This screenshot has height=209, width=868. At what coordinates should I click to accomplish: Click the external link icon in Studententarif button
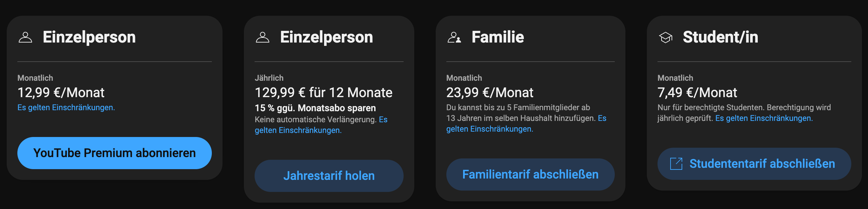pos(676,164)
